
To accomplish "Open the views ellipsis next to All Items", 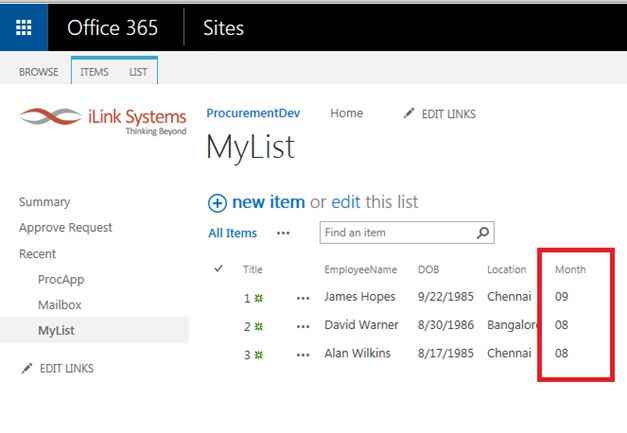I will tap(283, 233).
